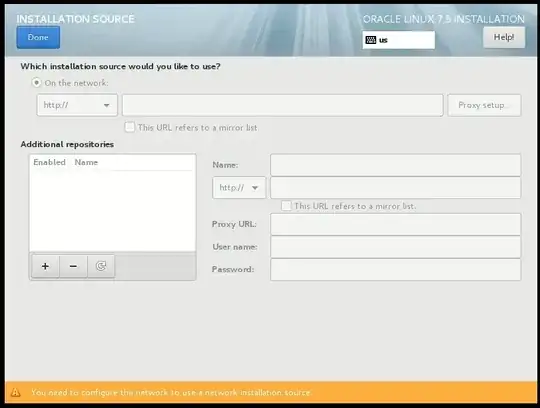Focus the additional repository URL field
The image size is (540, 408).
pos(395,188)
